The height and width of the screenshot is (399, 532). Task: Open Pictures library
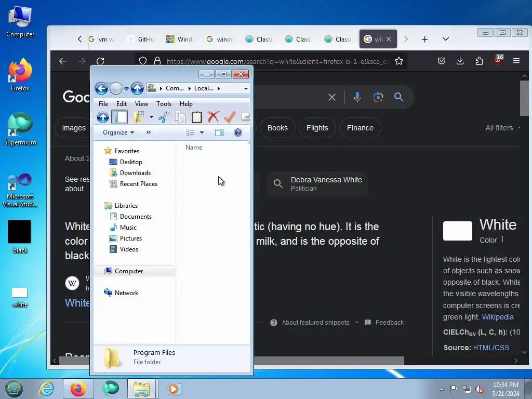130,238
